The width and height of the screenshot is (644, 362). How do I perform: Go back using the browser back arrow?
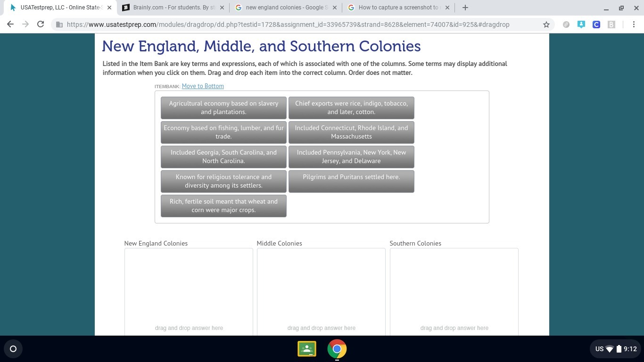tap(10, 25)
